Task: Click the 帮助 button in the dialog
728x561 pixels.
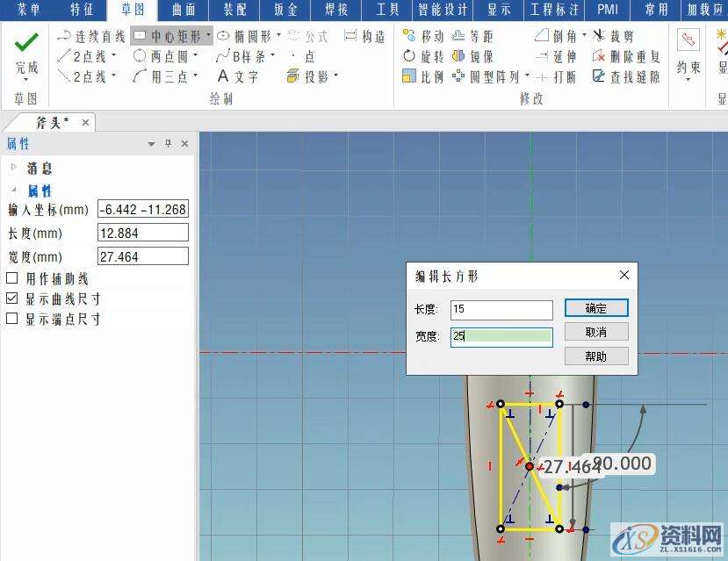Action: [595, 356]
